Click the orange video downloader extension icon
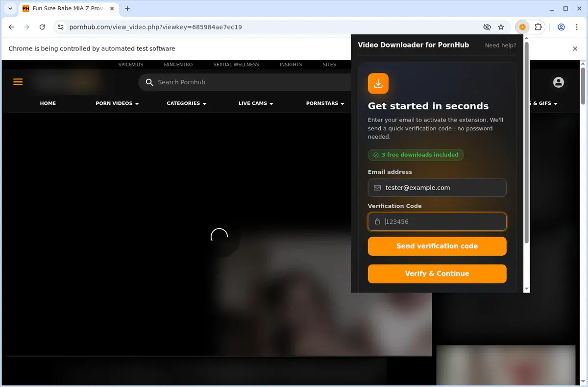This screenshot has height=387, width=588. [522, 27]
